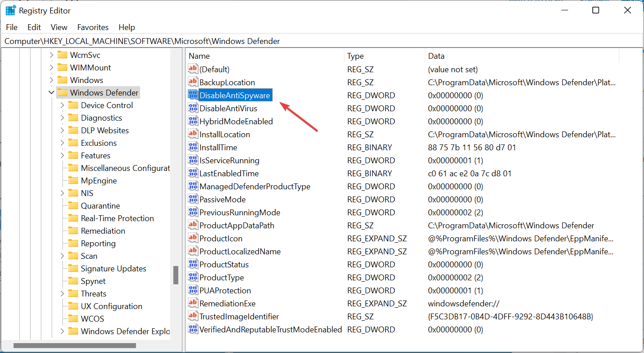Click the tree pane horizontal scrollbar thumb
644x353 pixels.
tap(75, 345)
